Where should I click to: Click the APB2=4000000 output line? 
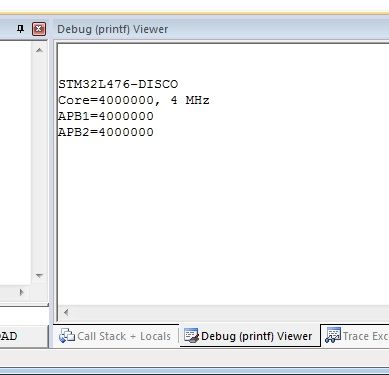tap(106, 132)
